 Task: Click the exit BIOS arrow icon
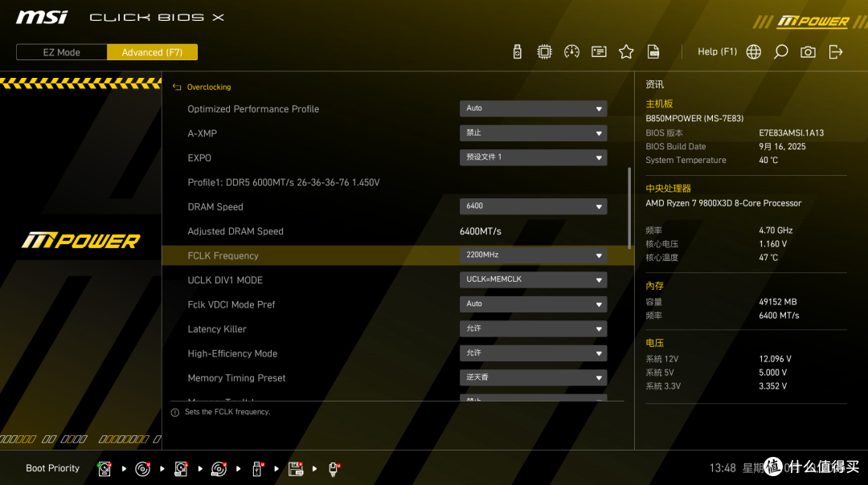[835, 52]
